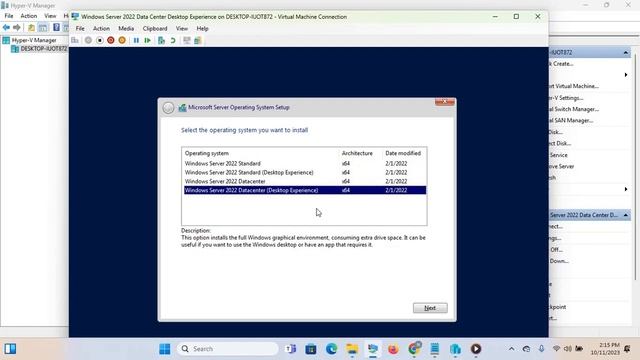Viewport: 640px width, 360px height.
Task: Open the Clipboard menu in VM Connection
Action: (155, 29)
